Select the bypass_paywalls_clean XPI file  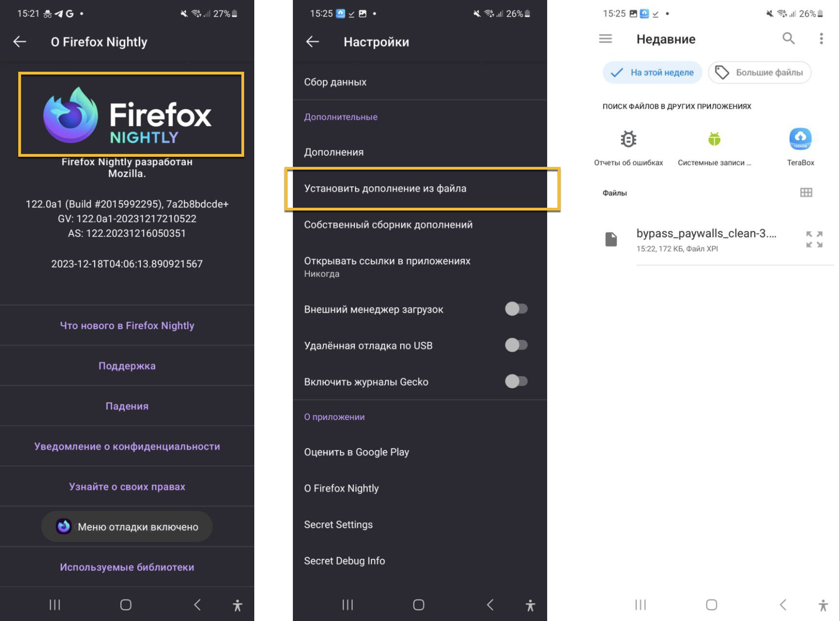click(714, 240)
